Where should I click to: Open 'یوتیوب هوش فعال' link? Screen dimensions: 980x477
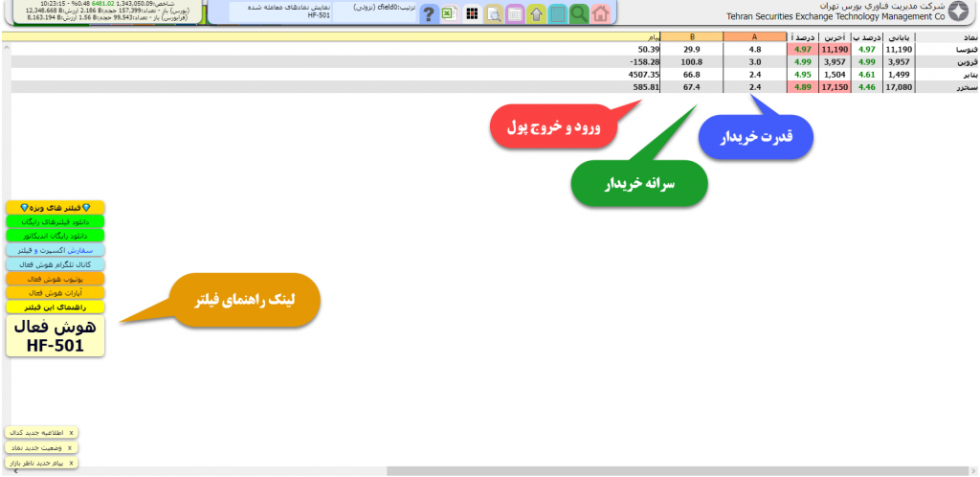56,278
